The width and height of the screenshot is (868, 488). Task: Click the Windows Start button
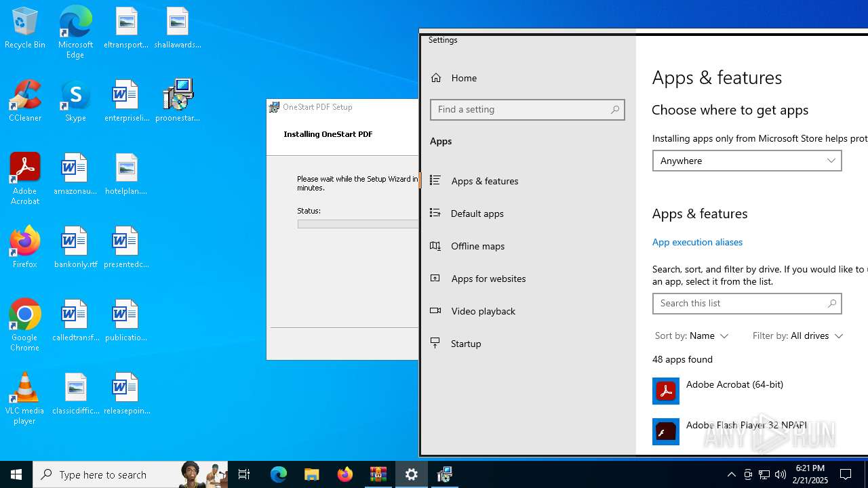click(x=16, y=474)
